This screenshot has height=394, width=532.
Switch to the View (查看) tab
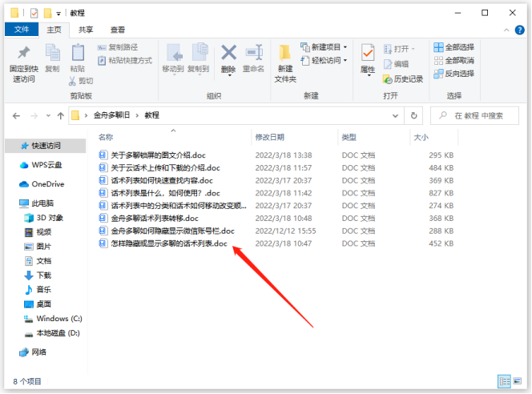118,30
